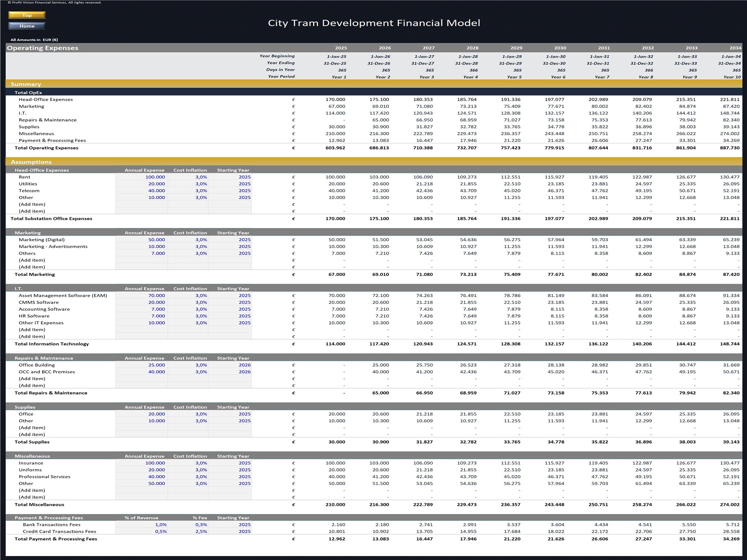
Task: Click the Top navigation button
Action: point(27,15)
